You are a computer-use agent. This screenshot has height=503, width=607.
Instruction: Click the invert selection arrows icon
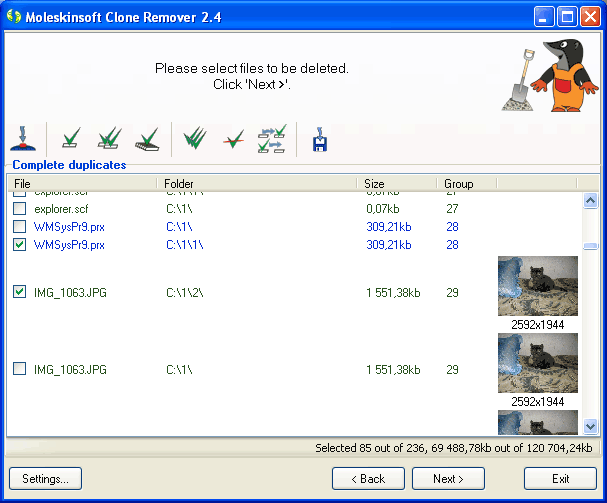click(272, 139)
